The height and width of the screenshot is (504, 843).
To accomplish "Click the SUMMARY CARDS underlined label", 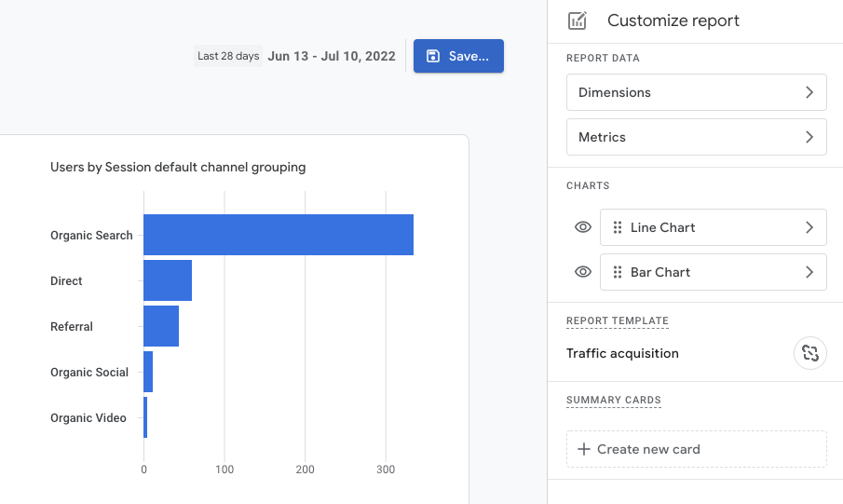I will coord(613,400).
